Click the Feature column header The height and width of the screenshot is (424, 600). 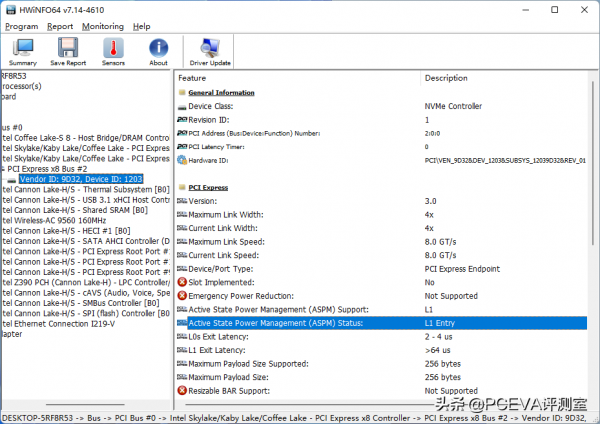(x=192, y=78)
